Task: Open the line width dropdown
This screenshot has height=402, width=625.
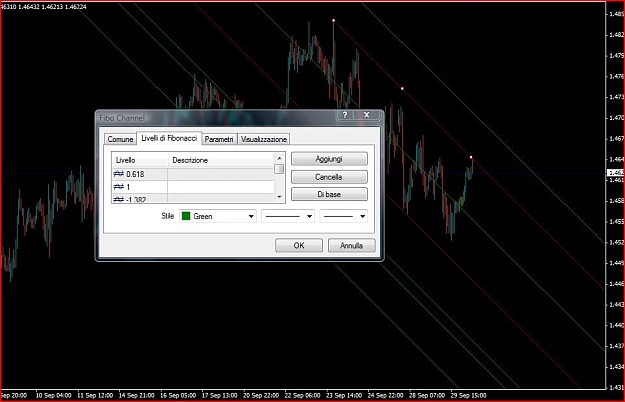Action: pyautogui.click(x=344, y=216)
